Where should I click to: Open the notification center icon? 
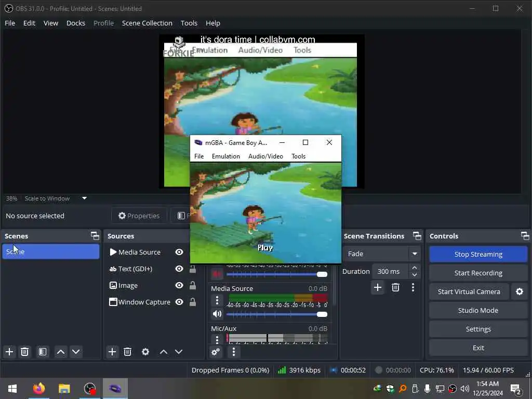pos(516,389)
